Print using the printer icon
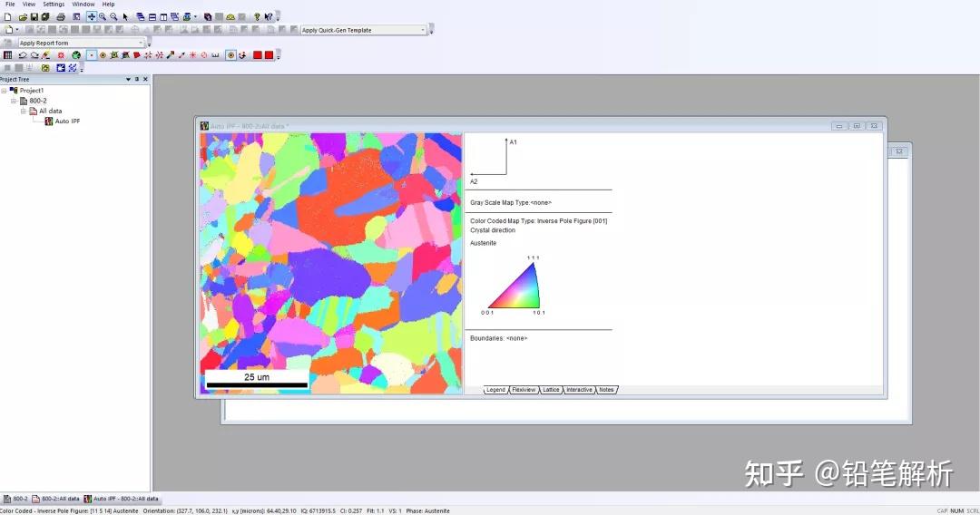 tap(61, 17)
